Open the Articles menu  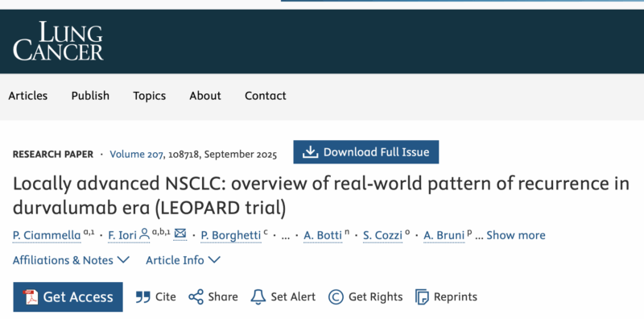28,96
